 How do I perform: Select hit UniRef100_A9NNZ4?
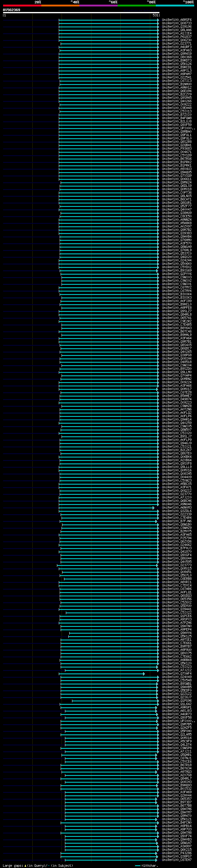pyautogui.click(x=177, y=220)
